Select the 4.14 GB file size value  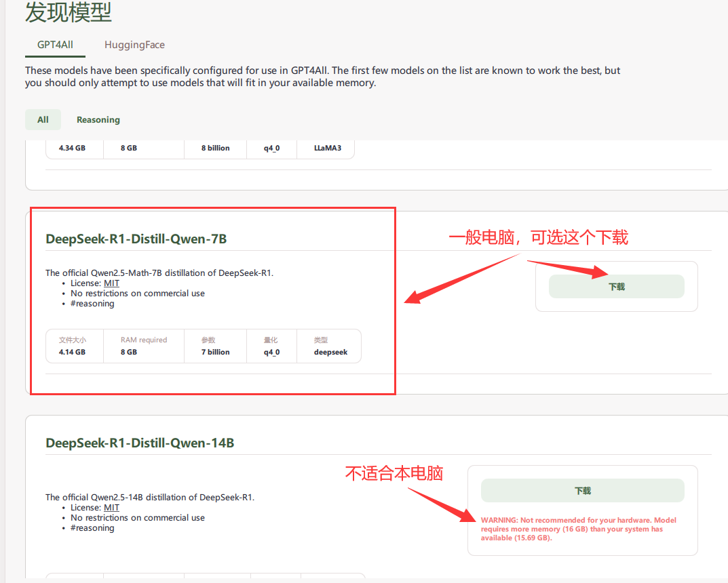tap(72, 352)
